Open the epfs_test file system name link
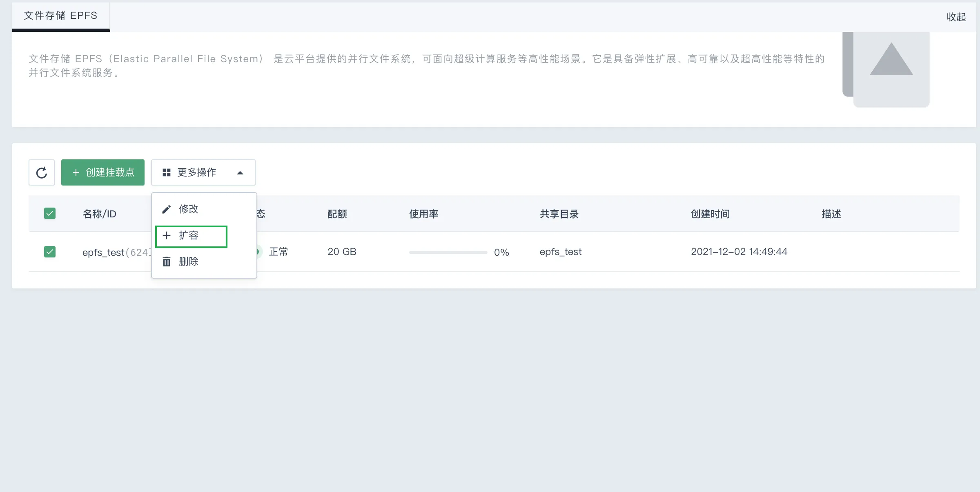Viewport: 980px width, 492px height. coord(103,253)
